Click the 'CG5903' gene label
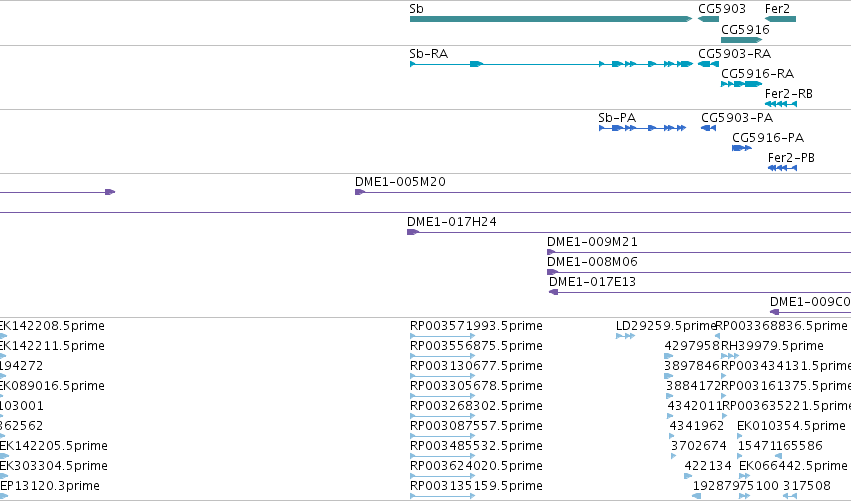The height and width of the screenshot is (501, 851). pos(722,9)
